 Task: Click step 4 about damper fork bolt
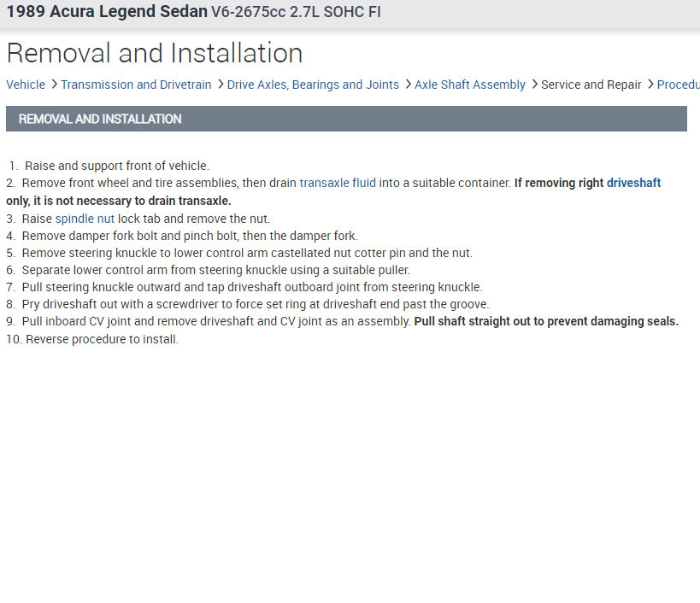(182, 236)
